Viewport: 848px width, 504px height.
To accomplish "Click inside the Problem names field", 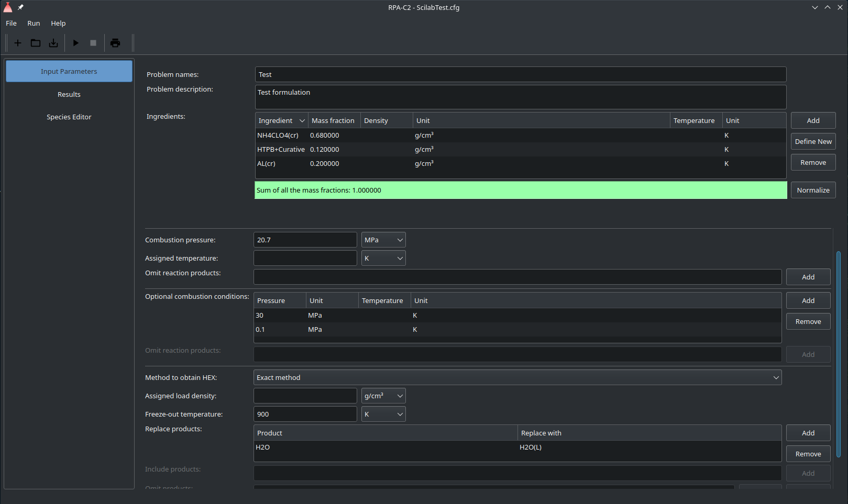I will [520, 74].
